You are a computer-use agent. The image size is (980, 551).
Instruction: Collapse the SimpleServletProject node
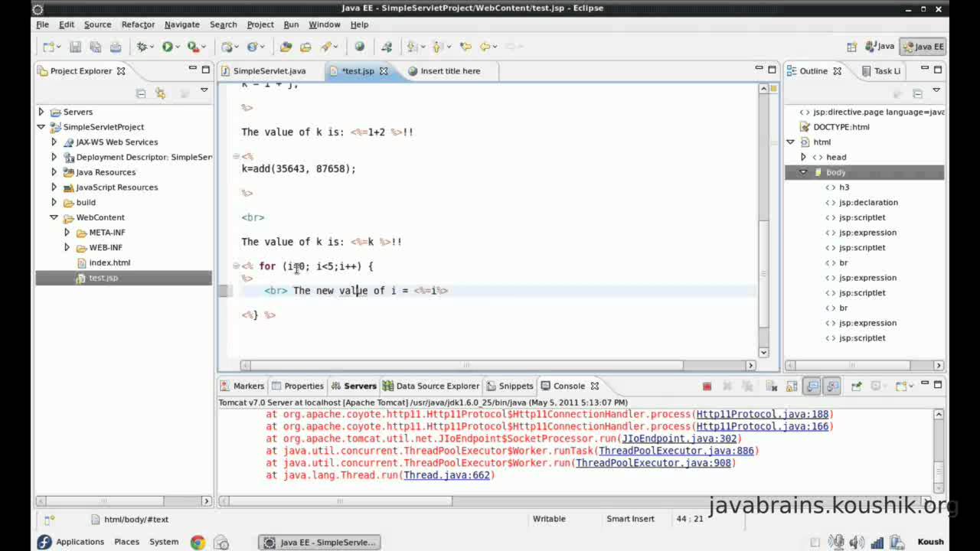[x=41, y=127]
